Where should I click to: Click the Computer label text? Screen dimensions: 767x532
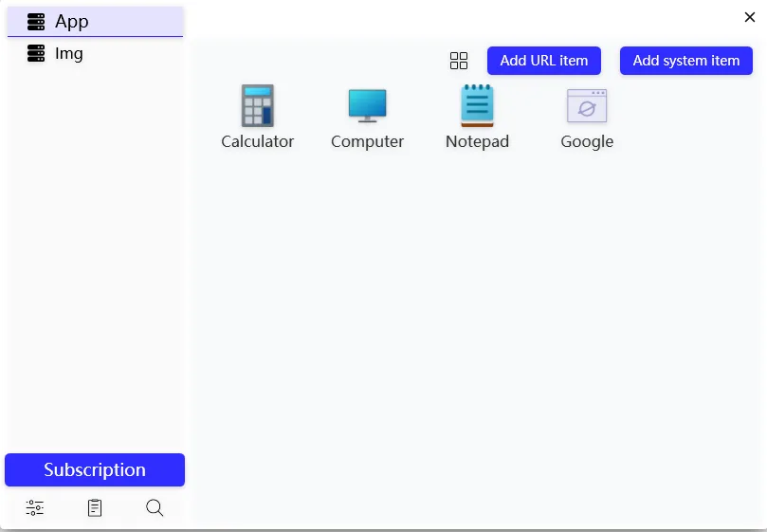click(x=367, y=141)
